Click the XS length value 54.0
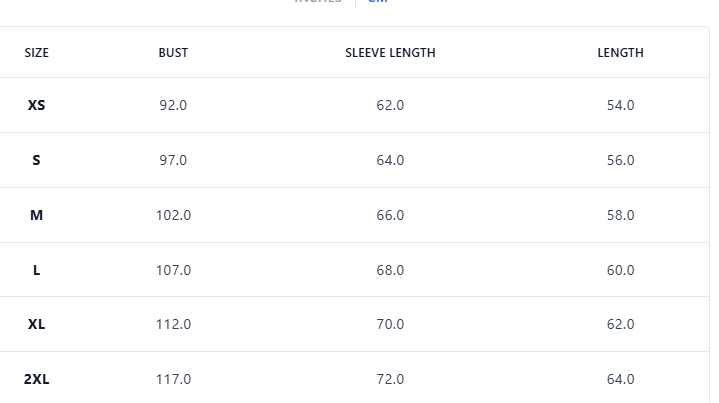Image resolution: width=719 pixels, height=403 pixels. (620, 105)
